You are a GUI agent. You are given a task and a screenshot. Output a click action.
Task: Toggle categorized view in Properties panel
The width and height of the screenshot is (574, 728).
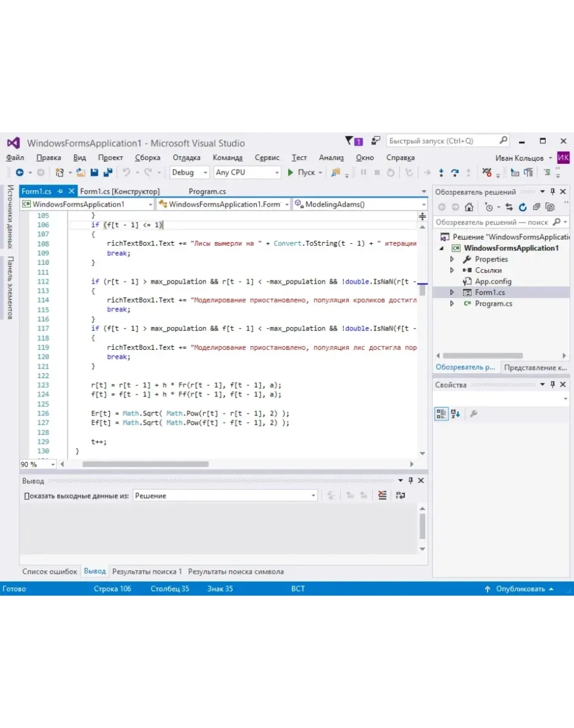pyautogui.click(x=442, y=413)
